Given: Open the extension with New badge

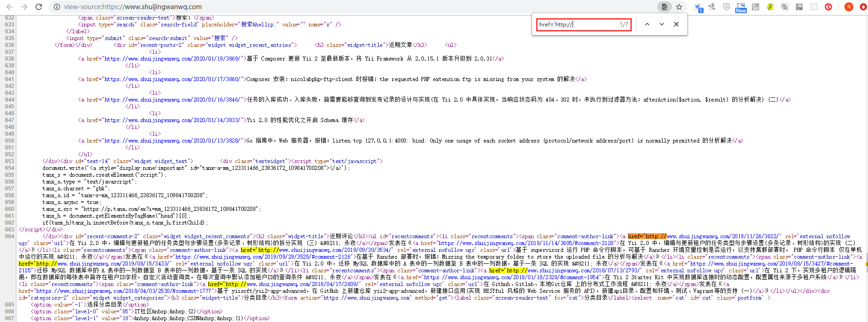Looking at the screenshot, I should [x=741, y=7].
